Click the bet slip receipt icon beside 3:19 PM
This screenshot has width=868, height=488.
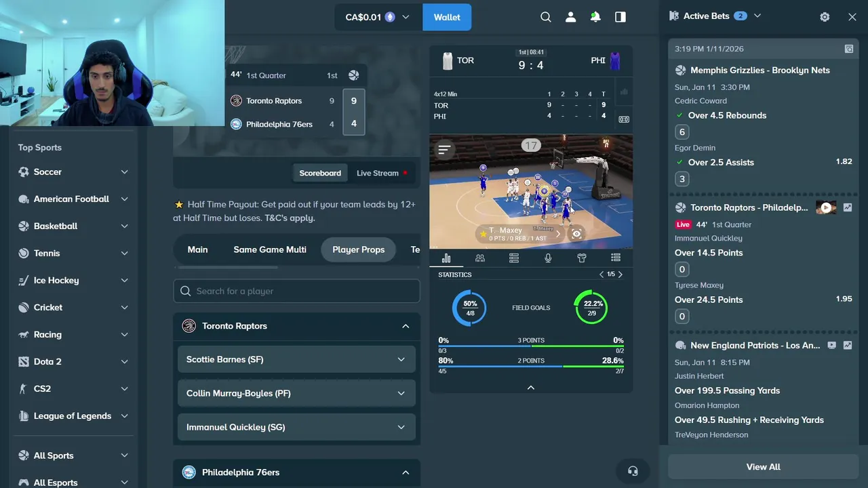click(x=848, y=49)
